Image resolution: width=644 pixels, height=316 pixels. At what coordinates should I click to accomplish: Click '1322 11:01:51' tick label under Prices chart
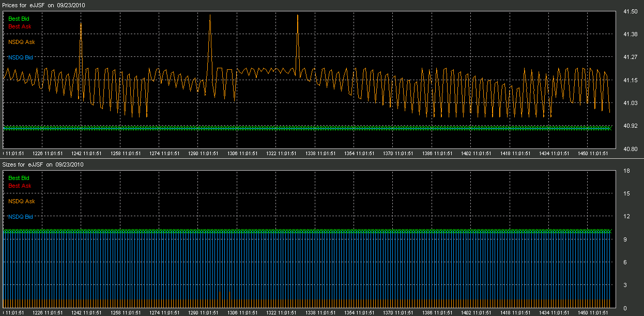point(281,154)
